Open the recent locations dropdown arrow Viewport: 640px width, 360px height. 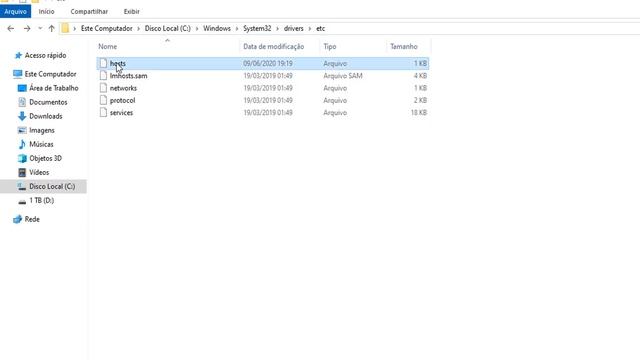pos(40,28)
